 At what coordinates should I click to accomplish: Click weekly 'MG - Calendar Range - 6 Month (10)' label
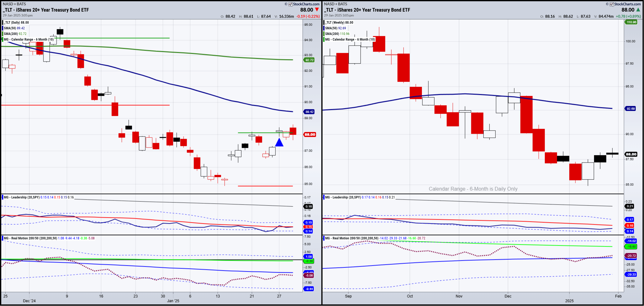pos(350,40)
